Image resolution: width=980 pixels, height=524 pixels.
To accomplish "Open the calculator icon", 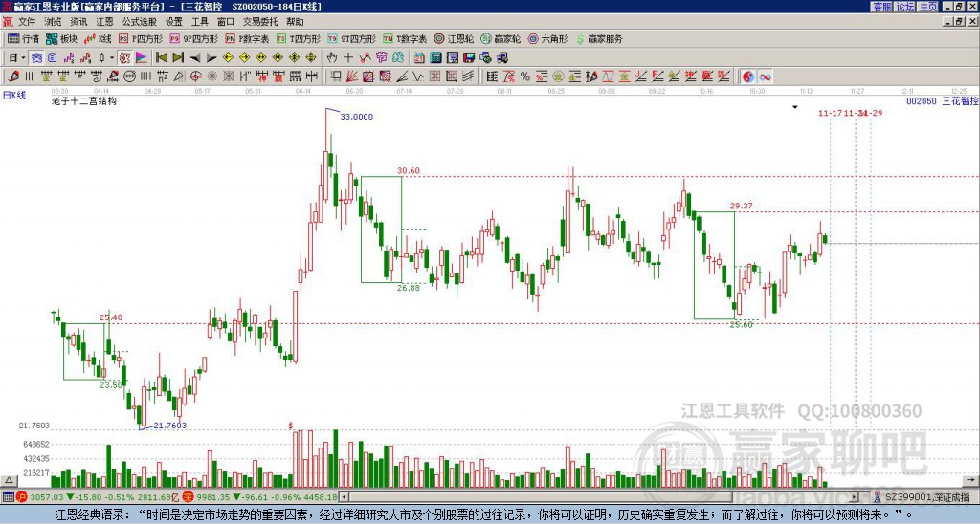I will (435, 58).
